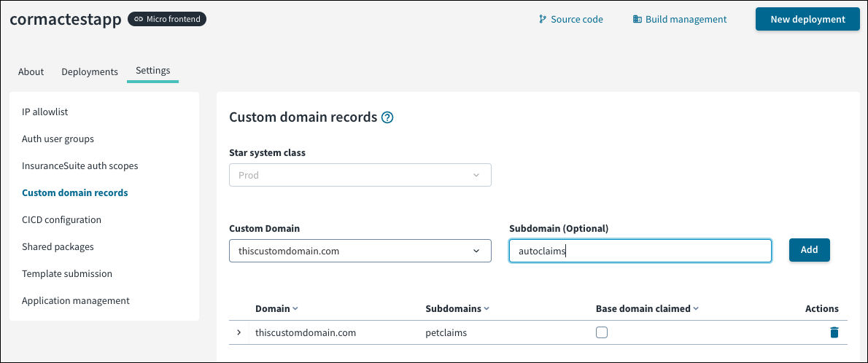The width and height of the screenshot is (868, 363).
Task: Click the cormactestapp application title
Action: 66,19
